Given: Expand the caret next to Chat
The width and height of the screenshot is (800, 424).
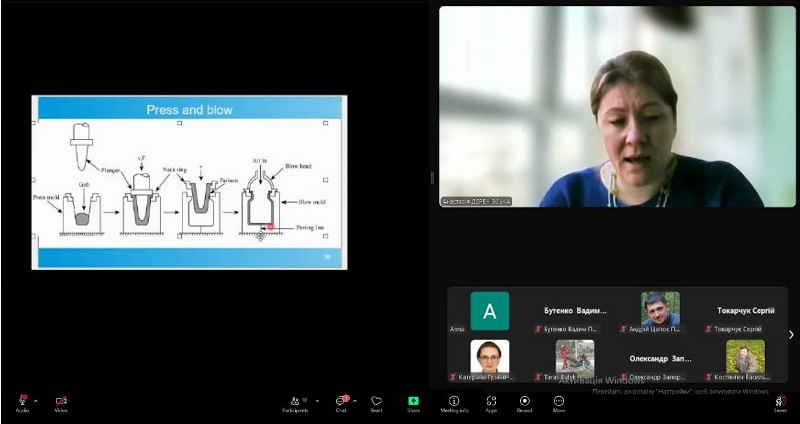Looking at the screenshot, I should point(355,401).
